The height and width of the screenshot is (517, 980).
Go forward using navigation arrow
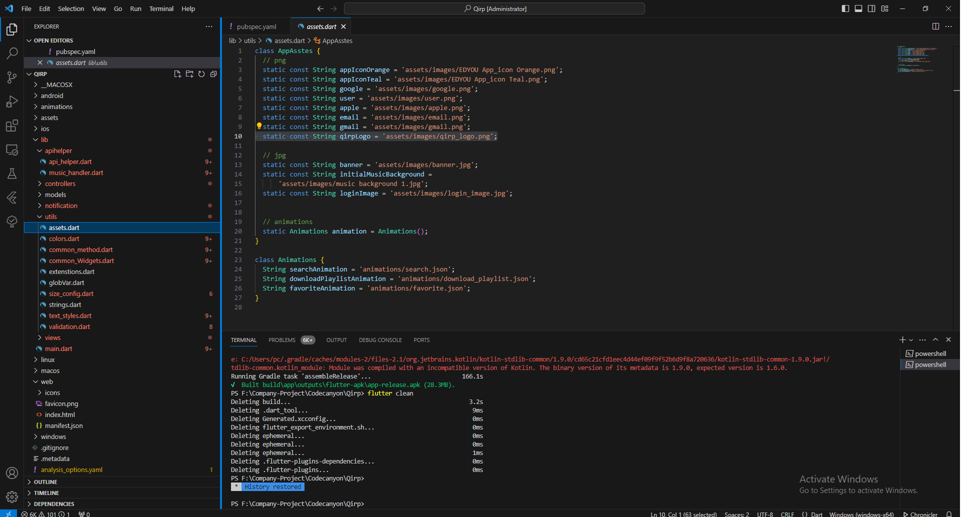[x=333, y=8]
